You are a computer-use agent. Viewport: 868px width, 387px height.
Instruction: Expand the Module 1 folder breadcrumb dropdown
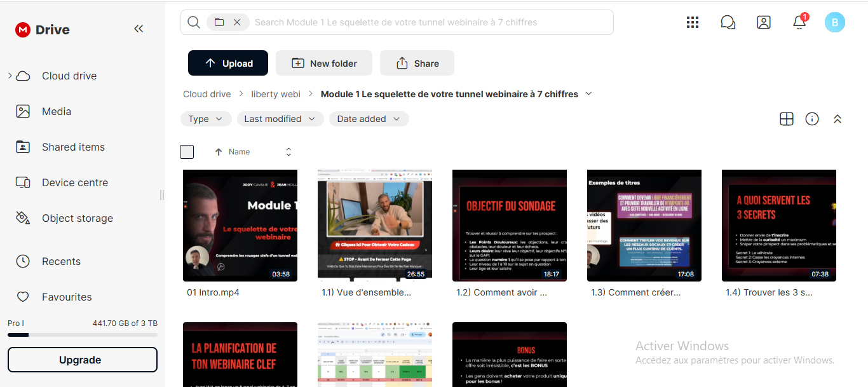[x=588, y=94]
